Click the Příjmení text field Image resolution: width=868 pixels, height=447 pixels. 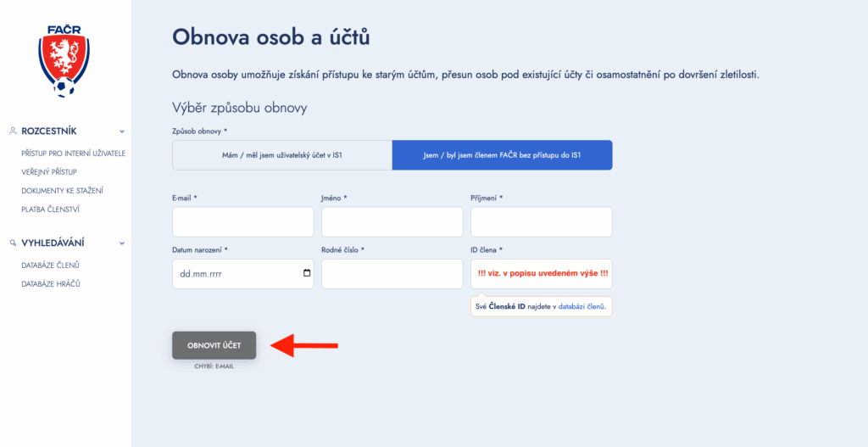tap(541, 222)
